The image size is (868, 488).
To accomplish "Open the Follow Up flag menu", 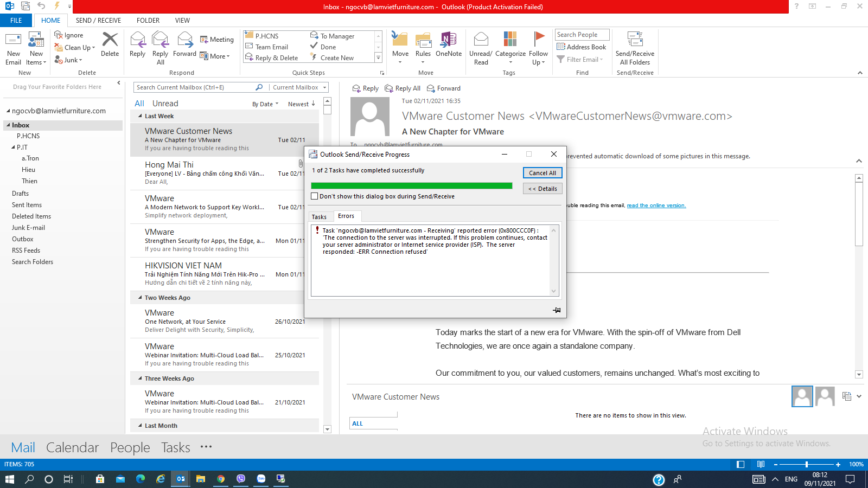I will [538, 49].
